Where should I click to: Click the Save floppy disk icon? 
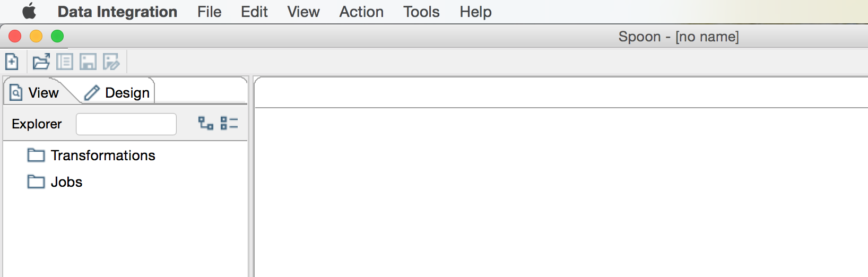tap(88, 62)
